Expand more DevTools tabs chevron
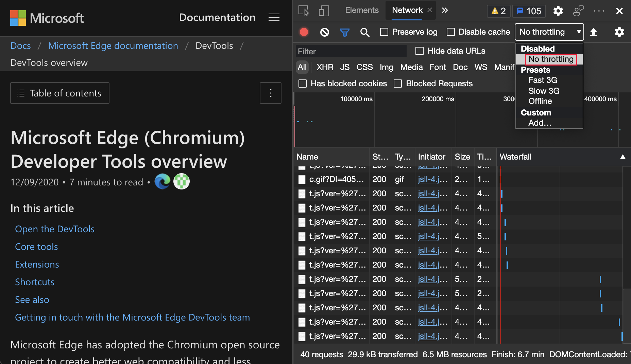This screenshot has height=364, width=631. coord(445,10)
